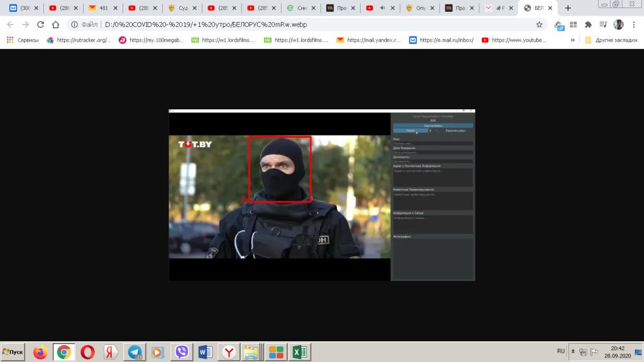Open the Opera browser taskbar icon

pyautogui.click(x=87, y=352)
